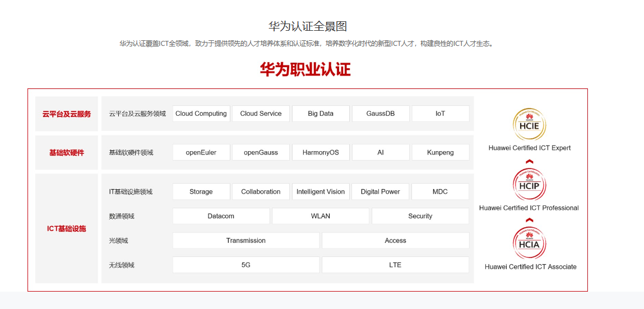Open the Kunpeng certification
The width and height of the screenshot is (644, 309).
441,152
